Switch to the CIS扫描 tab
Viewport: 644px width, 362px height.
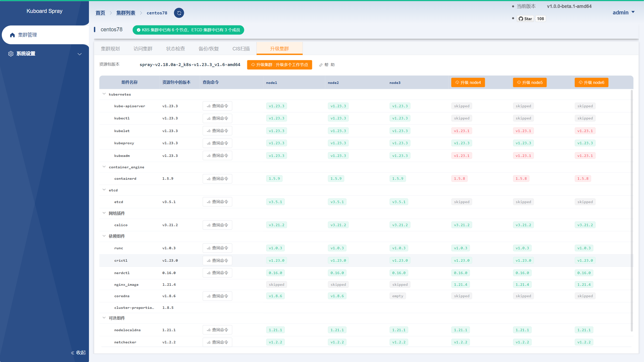click(x=241, y=49)
